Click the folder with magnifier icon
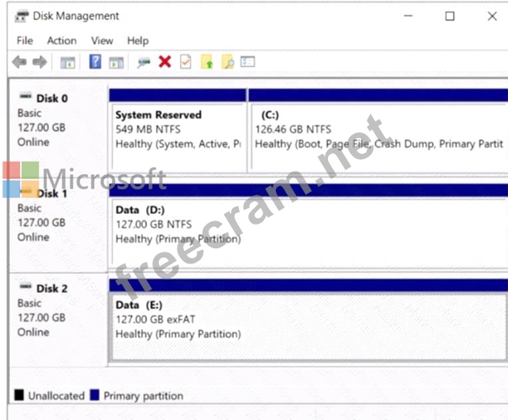Viewport: 508px width, 420px height. coord(227,62)
